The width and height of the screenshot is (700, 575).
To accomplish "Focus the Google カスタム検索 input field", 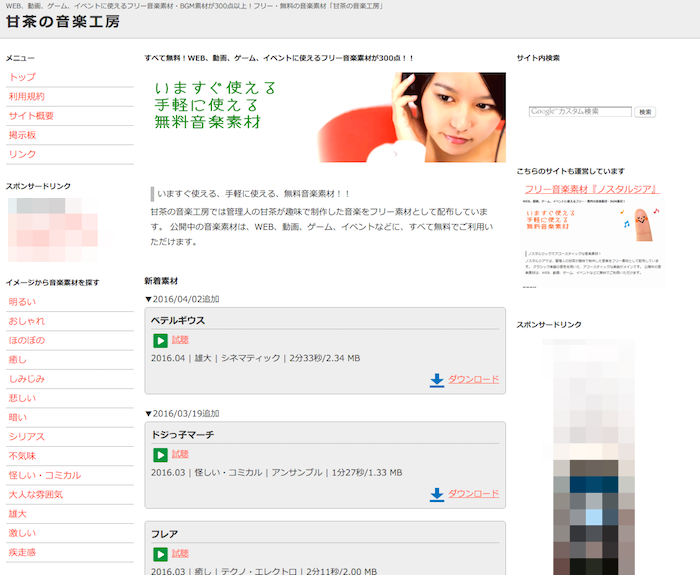I will coord(580,112).
